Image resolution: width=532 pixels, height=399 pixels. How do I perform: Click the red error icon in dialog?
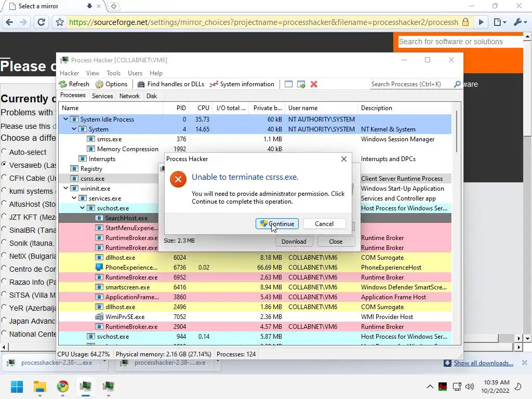click(178, 179)
